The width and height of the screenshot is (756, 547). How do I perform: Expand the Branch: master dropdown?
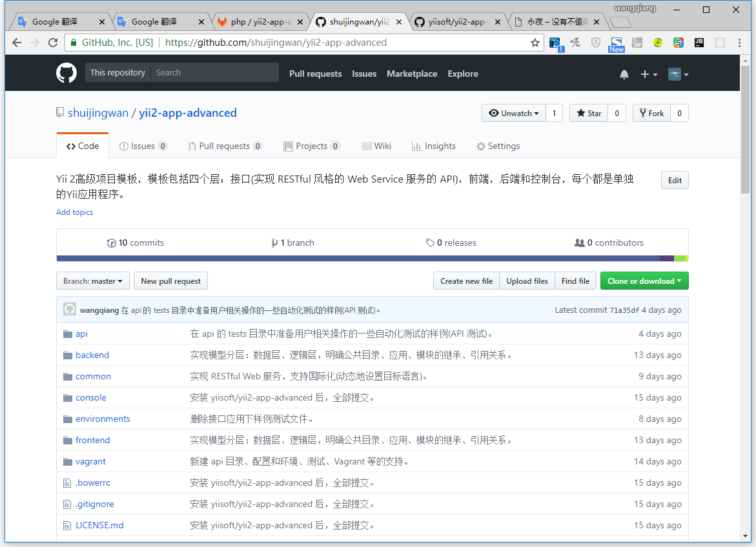[x=93, y=281]
